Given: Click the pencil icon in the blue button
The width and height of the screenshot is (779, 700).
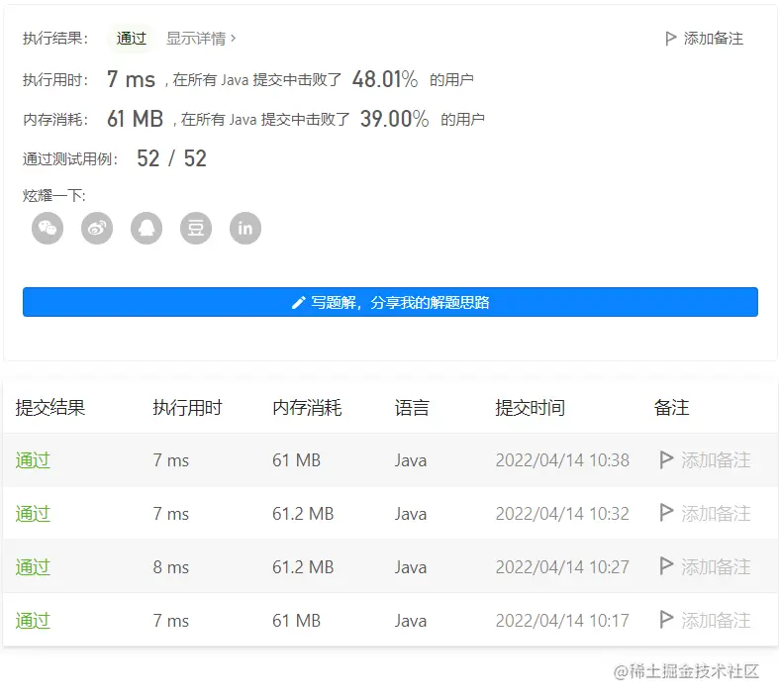Looking at the screenshot, I should tap(298, 302).
